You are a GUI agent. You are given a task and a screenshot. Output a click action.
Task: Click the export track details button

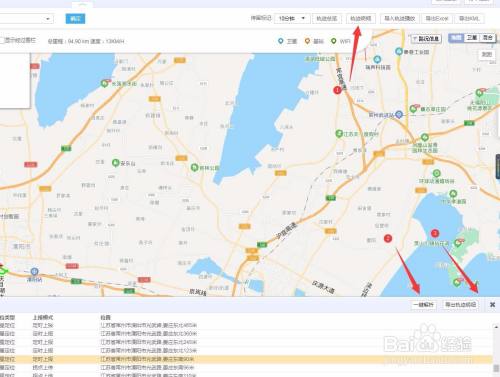click(x=460, y=305)
